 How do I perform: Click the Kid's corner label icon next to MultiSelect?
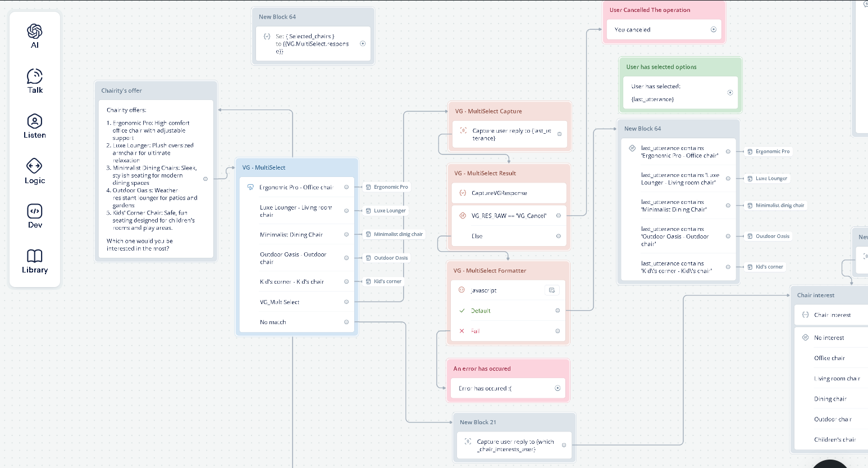(368, 281)
